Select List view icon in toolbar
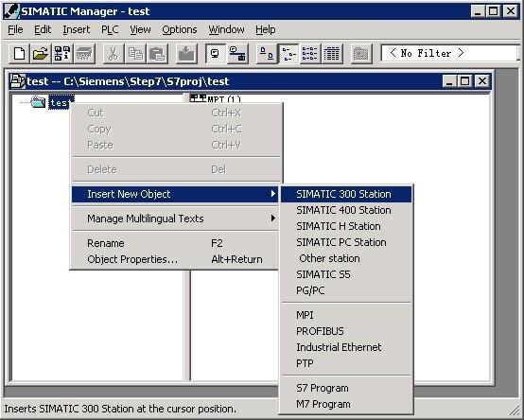Screen dimensions: 524x420 (x=310, y=54)
